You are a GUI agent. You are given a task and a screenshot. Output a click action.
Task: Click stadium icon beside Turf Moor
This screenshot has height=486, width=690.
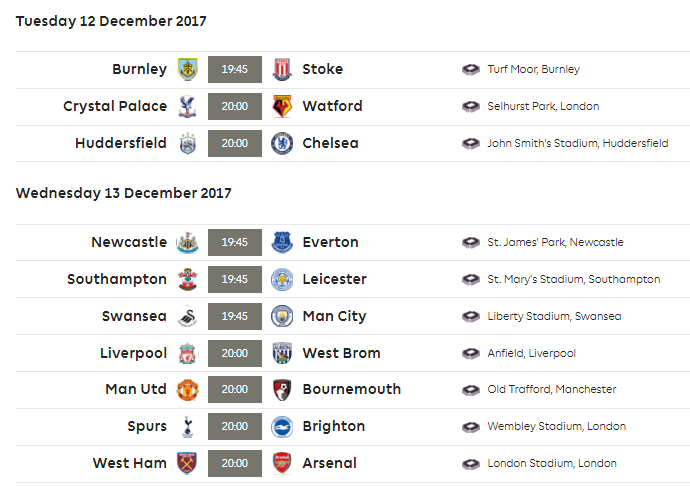[470, 69]
